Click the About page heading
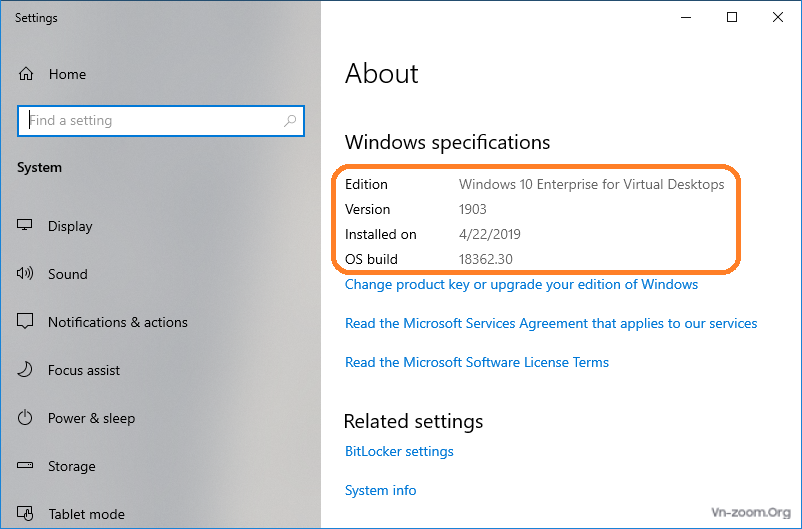This screenshot has width=802, height=529. 382,73
